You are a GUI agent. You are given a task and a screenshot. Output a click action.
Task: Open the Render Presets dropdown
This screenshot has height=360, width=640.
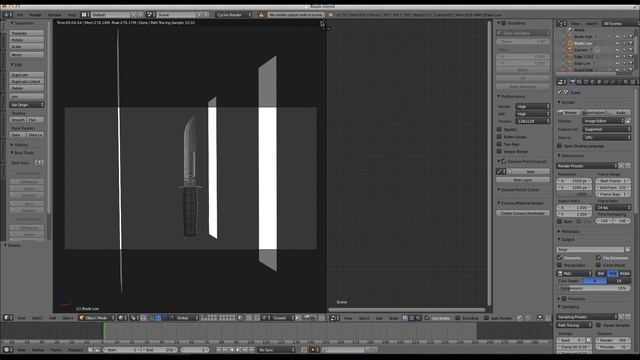click(587, 166)
